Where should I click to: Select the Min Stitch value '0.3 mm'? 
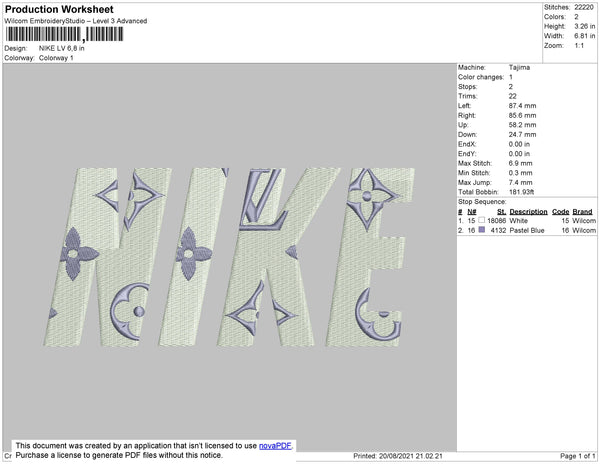pos(520,173)
